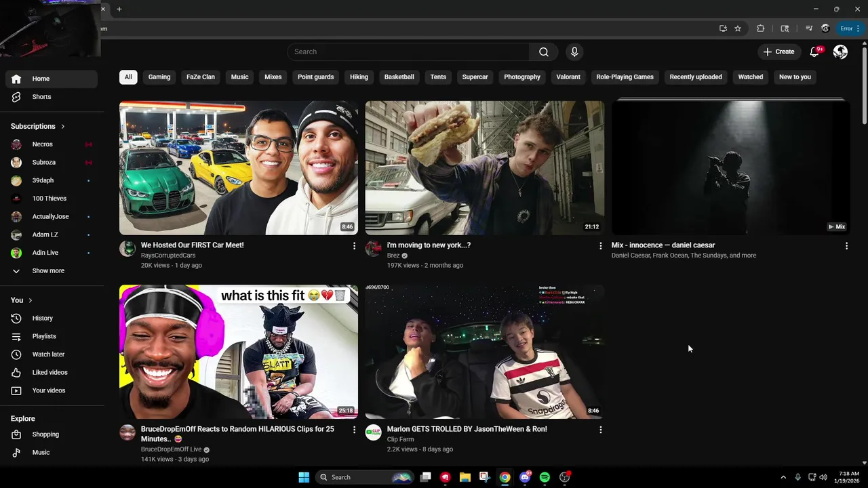Bookmark this page with the star icon

[x=738, y=28]
